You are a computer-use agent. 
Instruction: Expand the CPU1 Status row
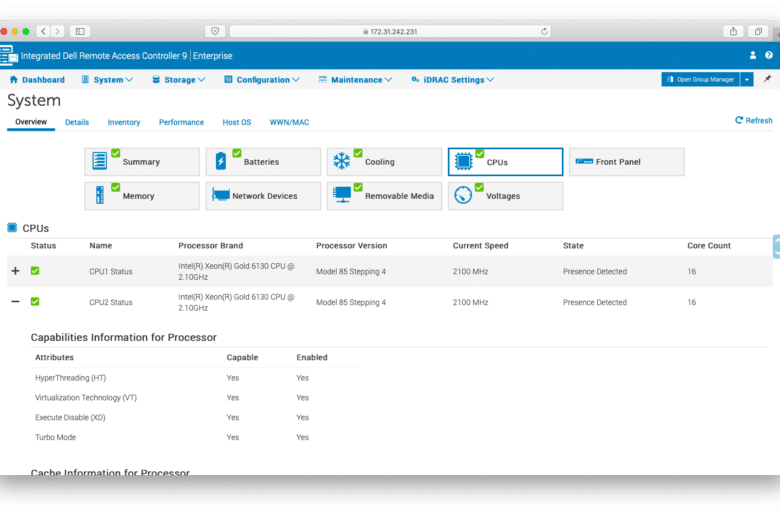tap(15, 271)
